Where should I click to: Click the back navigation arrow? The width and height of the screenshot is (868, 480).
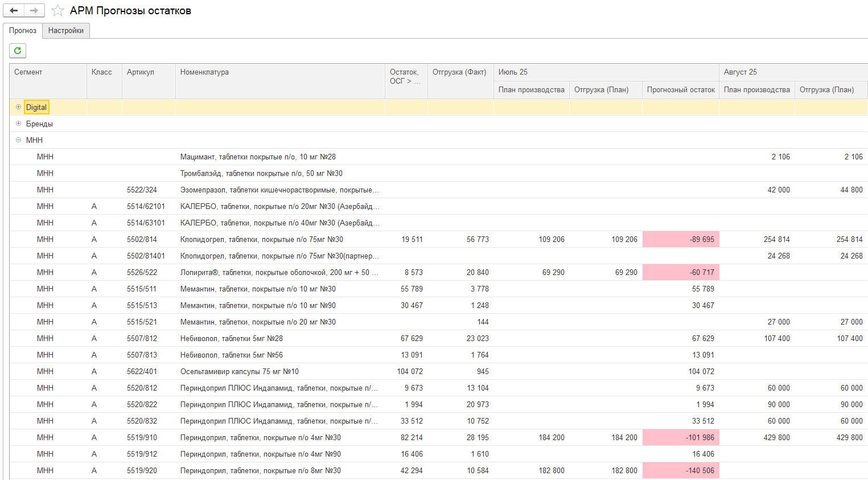[x=14, y=10]
